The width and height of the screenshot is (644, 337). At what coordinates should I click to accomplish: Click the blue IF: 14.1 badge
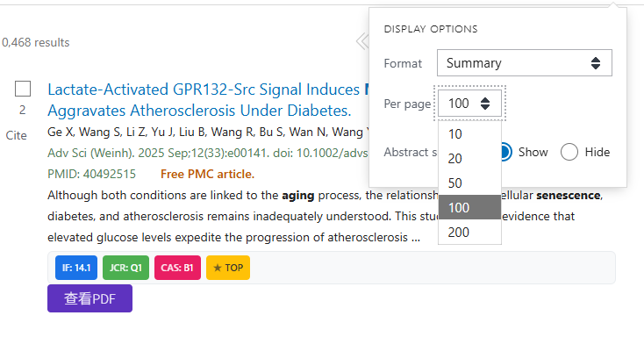click(76, 268)
